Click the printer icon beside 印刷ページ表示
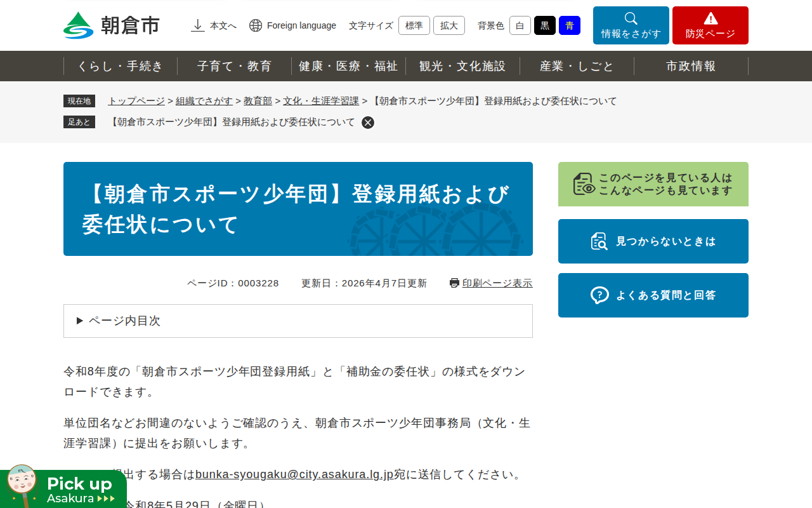This screenshot has width=812, height=508. pyautogui.click(x=453, y=283)
